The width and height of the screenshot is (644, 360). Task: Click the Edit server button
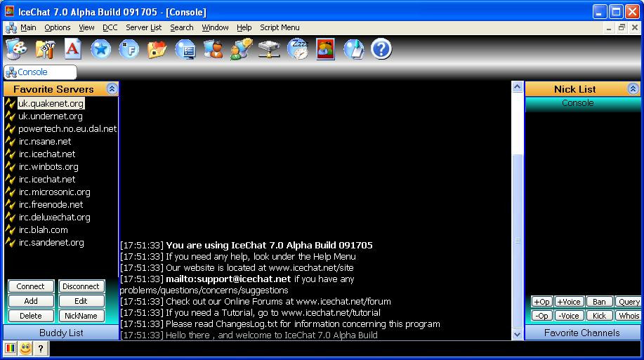pos(81,301)
